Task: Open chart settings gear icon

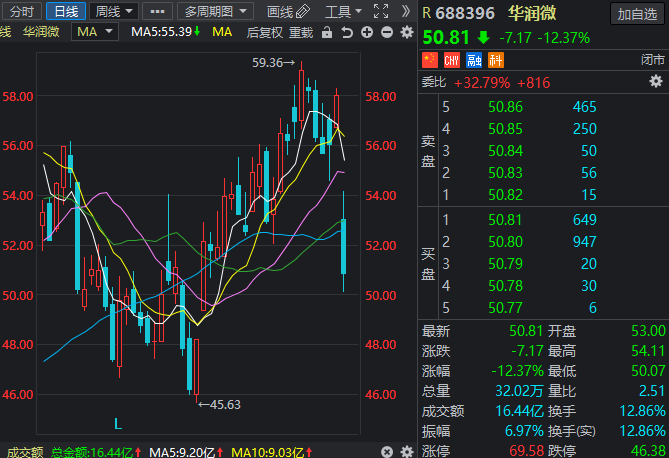Action: [x=406, y=32]
